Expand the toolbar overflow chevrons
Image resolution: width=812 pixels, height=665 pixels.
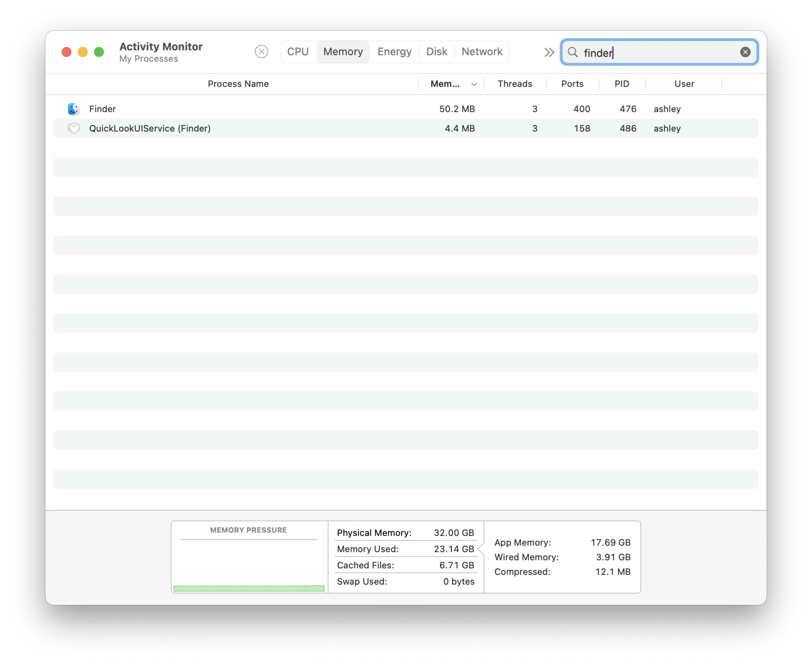pos(549,52)
